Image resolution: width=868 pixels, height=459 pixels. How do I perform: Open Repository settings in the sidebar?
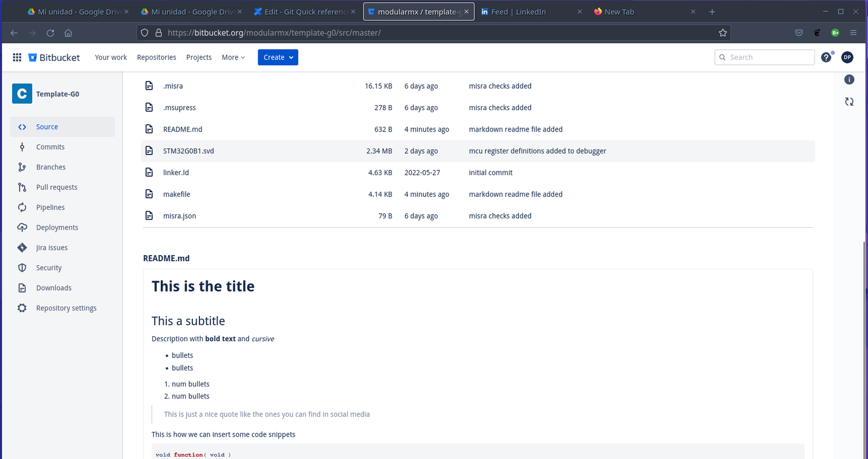pyautogui.click(x=66, y=308)
